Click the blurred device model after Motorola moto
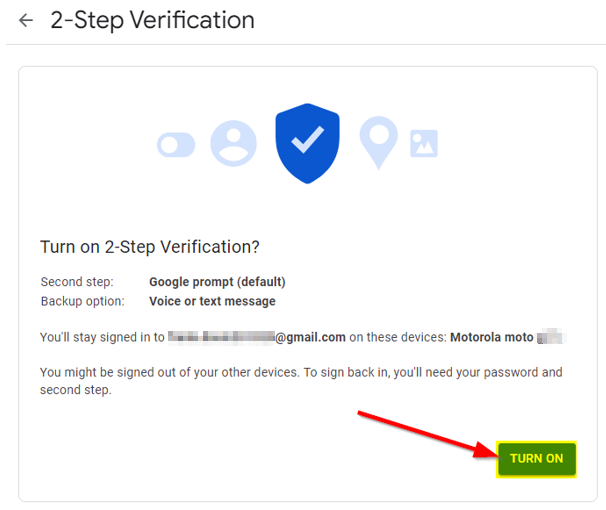This screenshot has width=606, height=510. [x=552, y=337]
